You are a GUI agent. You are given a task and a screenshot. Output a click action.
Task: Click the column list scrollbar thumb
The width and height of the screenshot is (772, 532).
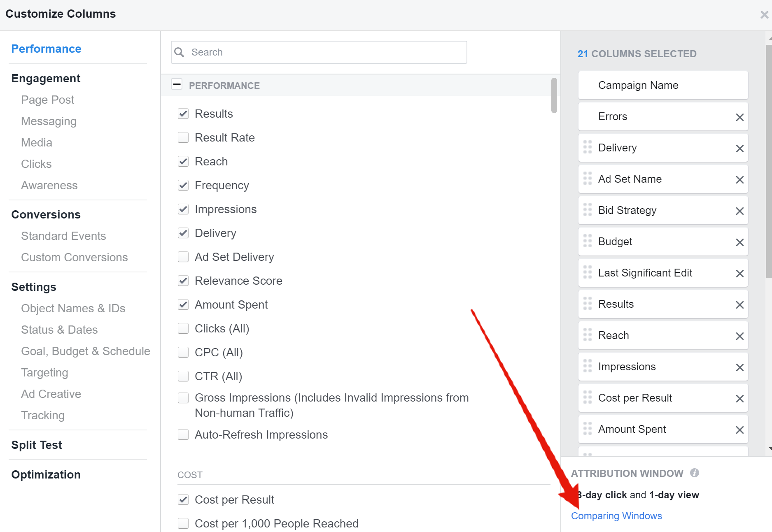(554, 95)
